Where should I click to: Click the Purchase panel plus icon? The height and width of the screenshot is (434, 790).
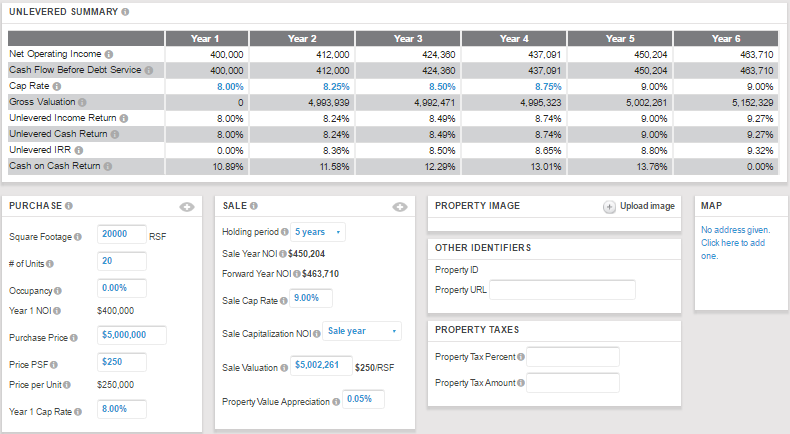[x=186, y=207]
